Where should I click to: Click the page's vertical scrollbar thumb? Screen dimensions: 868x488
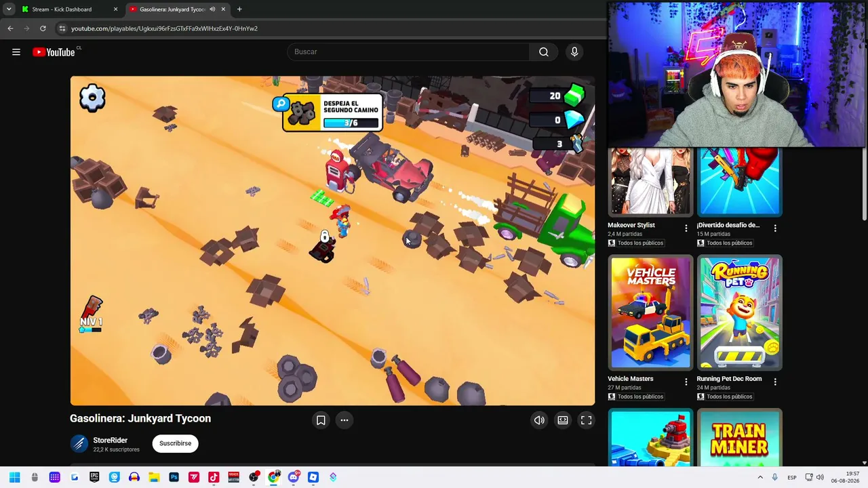tap(864, 183)
